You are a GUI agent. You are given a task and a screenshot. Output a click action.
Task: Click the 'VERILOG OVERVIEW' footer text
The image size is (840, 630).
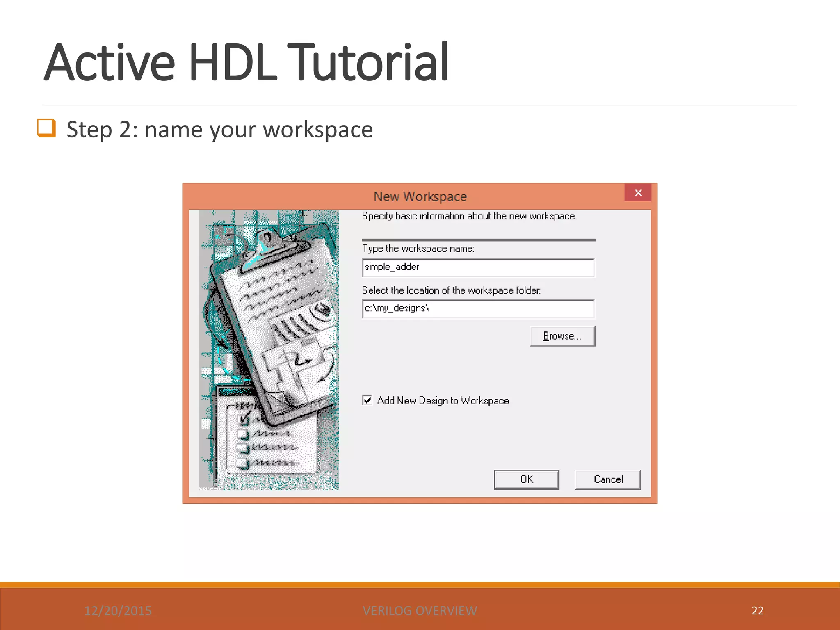pos(420,611)
